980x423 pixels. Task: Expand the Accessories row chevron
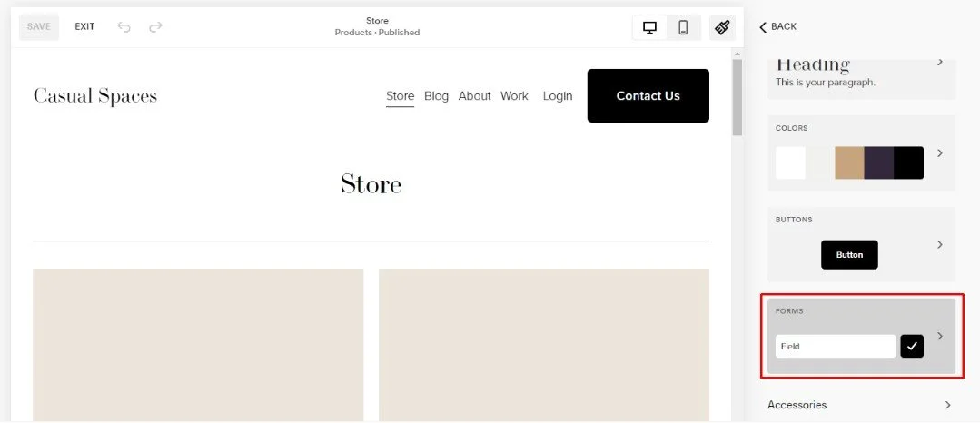pos(948,405)
